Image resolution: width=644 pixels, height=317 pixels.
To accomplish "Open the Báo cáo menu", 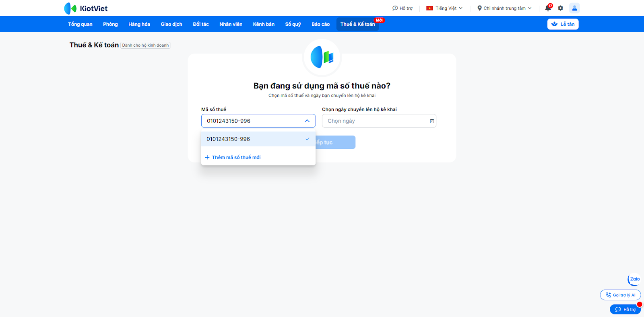I will click(x=321, y=24).
